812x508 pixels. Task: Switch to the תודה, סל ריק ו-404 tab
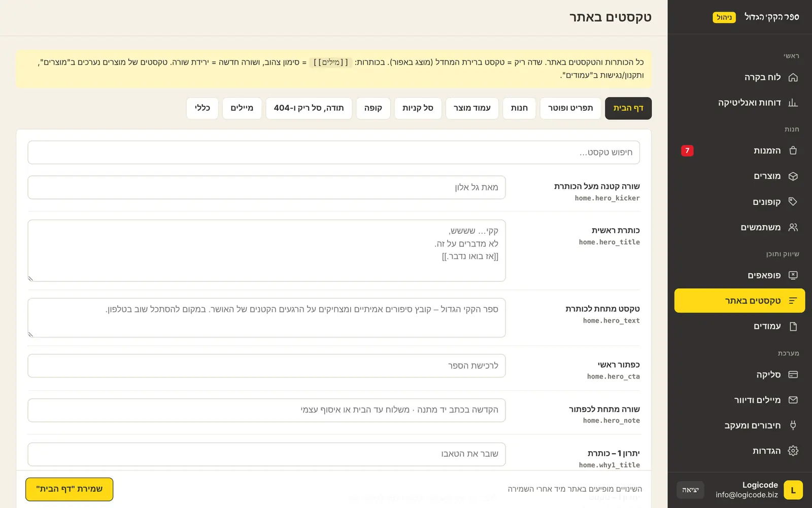pyautogui.click(x=309, y=108)
